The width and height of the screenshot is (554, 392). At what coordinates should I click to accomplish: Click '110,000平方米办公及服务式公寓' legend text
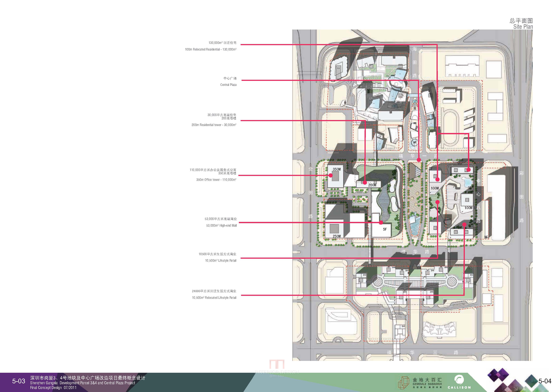[213, 170]
